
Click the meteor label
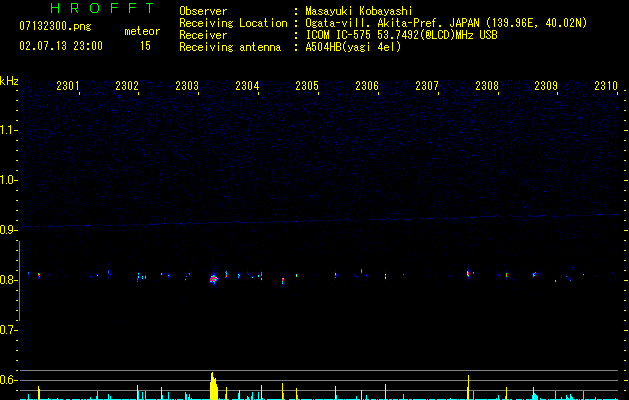(x=142, y=31)
